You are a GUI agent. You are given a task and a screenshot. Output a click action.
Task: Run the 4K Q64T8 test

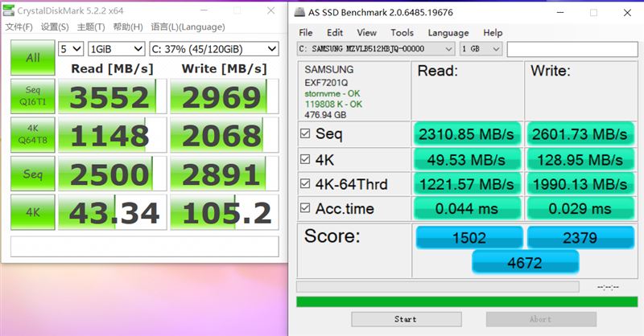point(33,134)
